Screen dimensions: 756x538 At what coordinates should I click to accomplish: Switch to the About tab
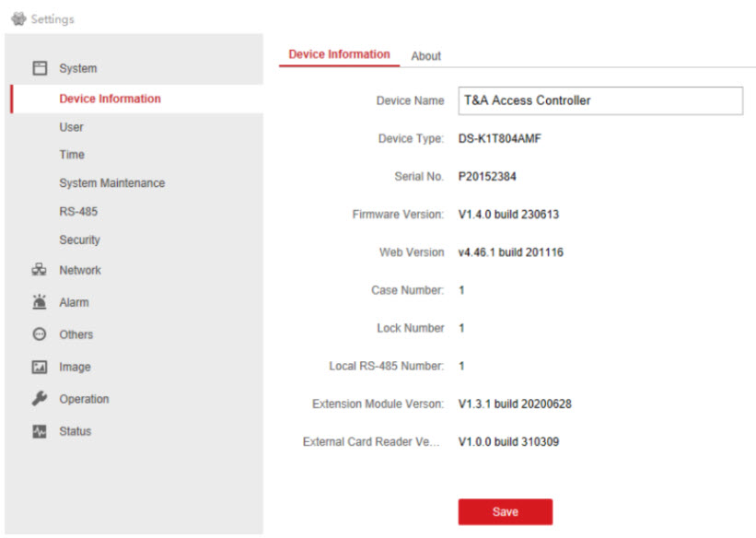point(425,56)
